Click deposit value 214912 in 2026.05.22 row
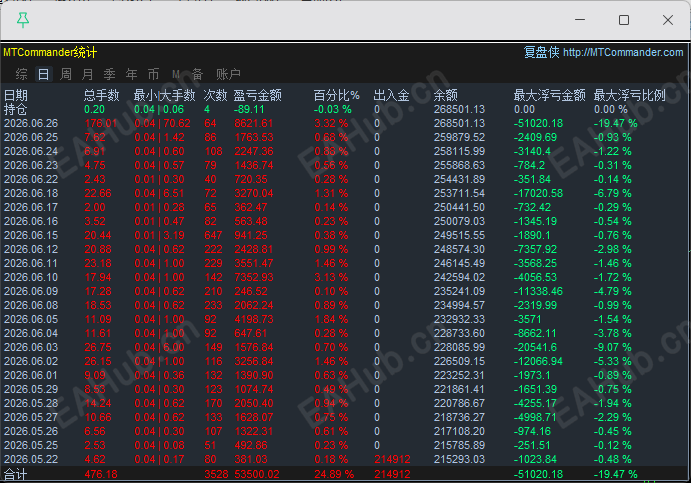This screenshot has width=691, height=483. tap(392, 459)
